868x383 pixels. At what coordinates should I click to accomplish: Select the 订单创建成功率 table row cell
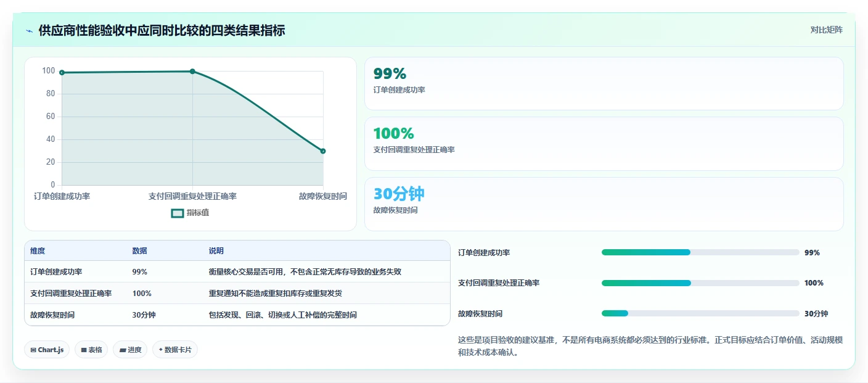pyautogui.click(x=56, y=272)
